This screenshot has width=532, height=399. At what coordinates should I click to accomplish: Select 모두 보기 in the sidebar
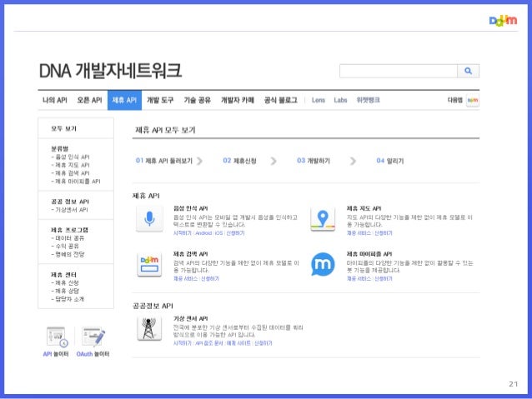tap(63, 128)
